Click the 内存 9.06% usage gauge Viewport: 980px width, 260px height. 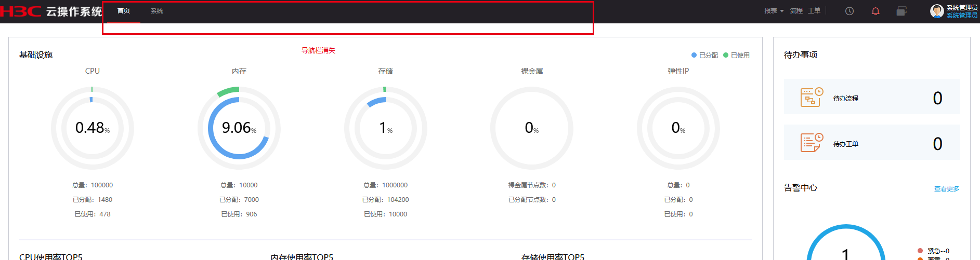tap(239, 128)
